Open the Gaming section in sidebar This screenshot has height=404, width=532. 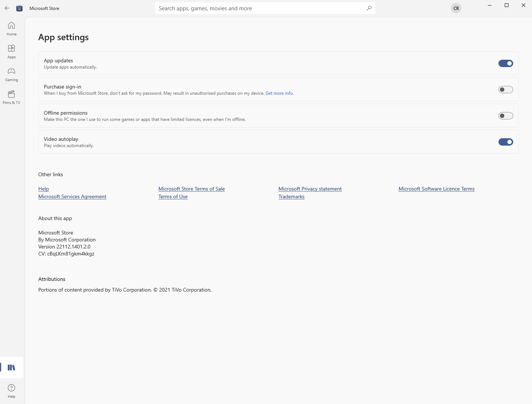(11, 74)
